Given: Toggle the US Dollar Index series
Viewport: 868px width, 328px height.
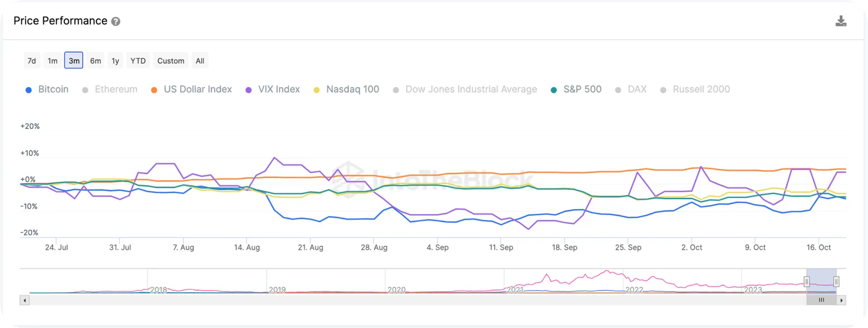Looking at the screenshot, I should pyautogui.click(x=192, y=90).
